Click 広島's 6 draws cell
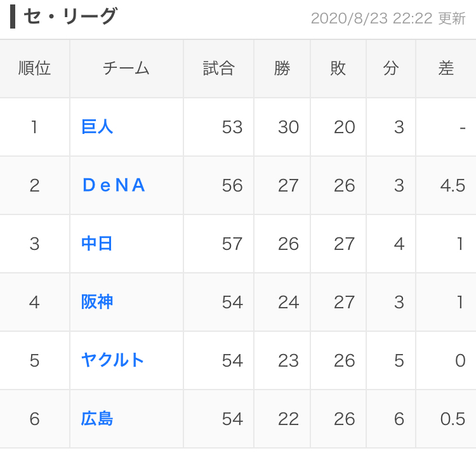This screenshot has width=476, height=453. tap(399, 419)
